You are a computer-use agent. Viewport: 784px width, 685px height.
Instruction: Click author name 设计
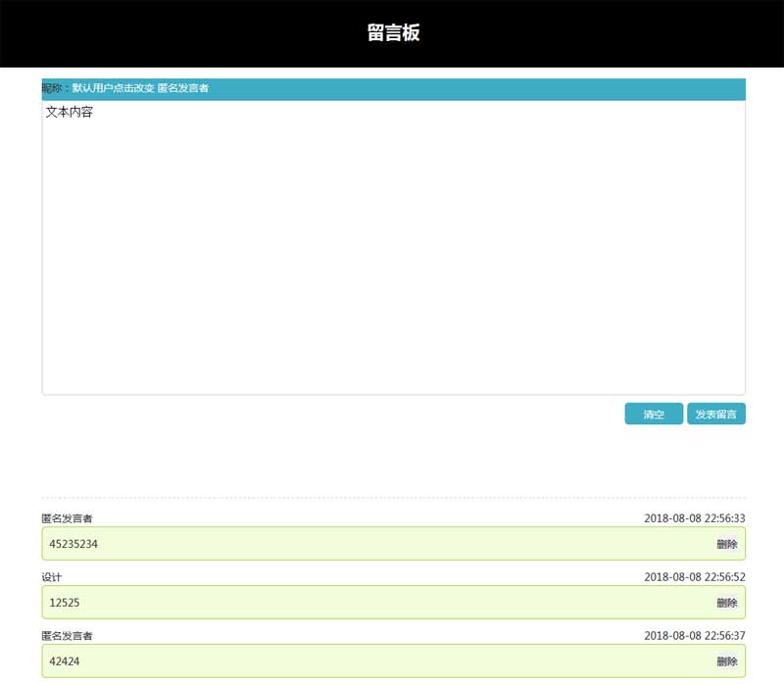(52, 577)
